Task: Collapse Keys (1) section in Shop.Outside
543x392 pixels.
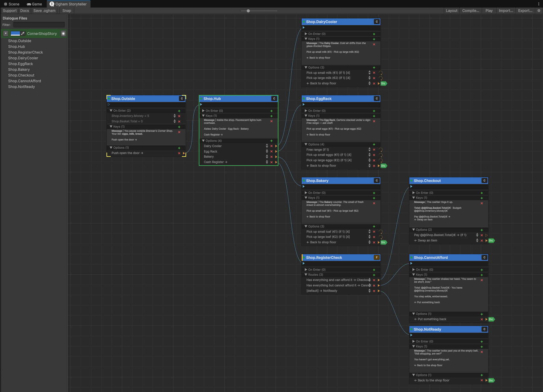Action: click(x=111, y=127)
